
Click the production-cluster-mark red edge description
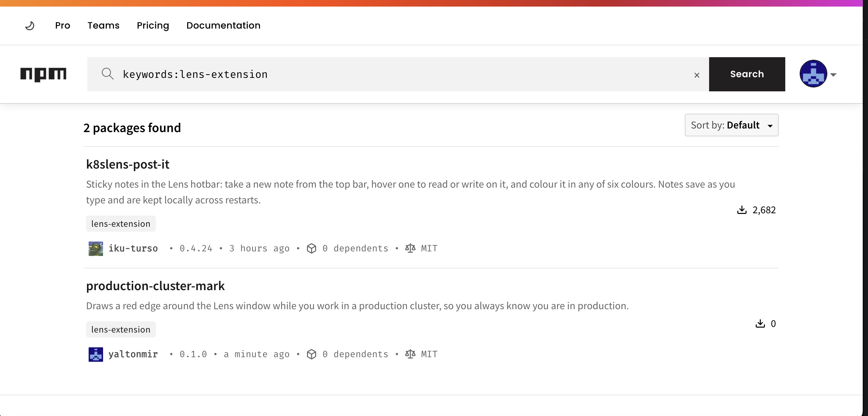(x=357, y=306)
